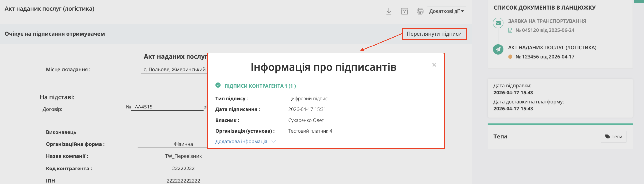
Task: Click the archive document icon
Action: [404, 11]
